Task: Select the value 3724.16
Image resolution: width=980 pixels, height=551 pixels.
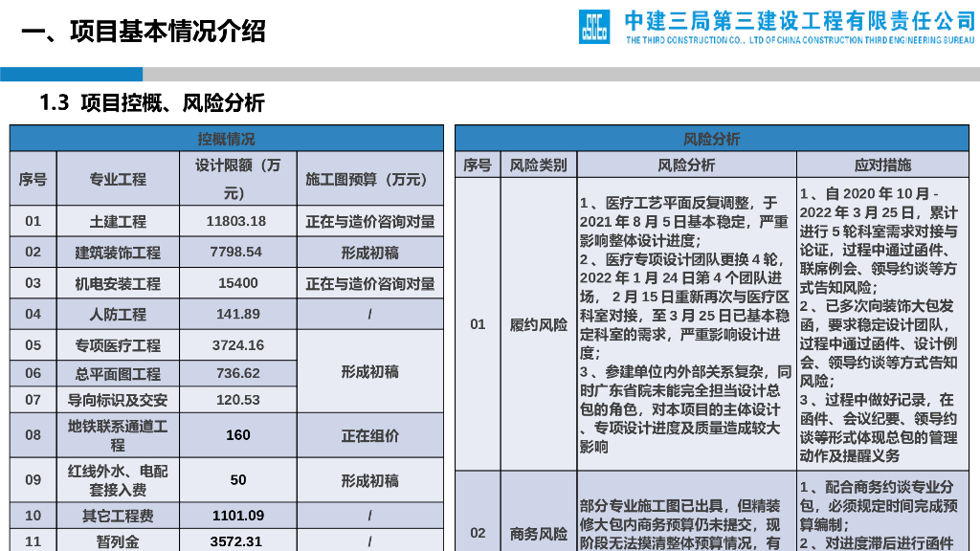Action: 238,344
